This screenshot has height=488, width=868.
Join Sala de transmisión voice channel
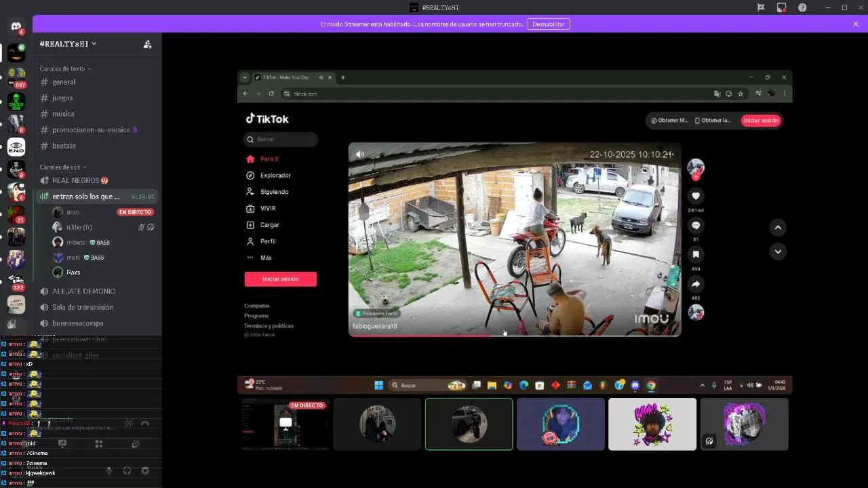point(98,307)
